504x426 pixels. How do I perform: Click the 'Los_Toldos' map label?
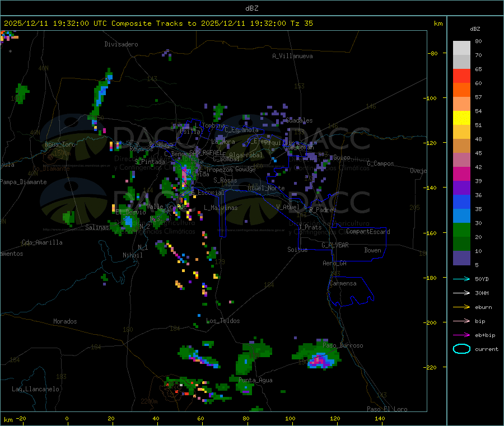[x=223, y=321]
